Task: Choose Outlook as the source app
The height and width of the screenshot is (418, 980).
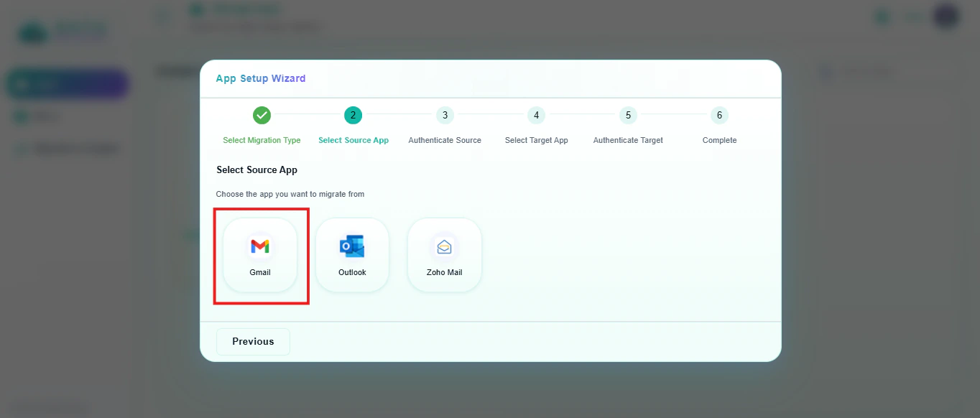Action: tap(352, 255)
